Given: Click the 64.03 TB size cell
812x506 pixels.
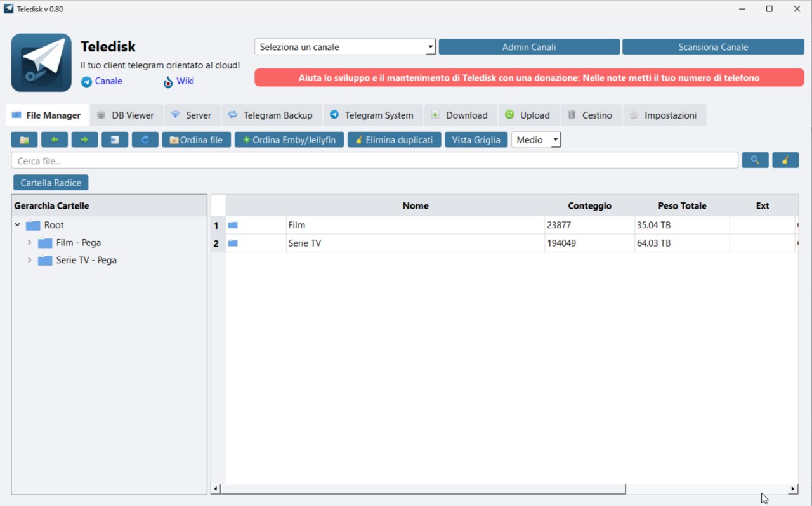Looking at the screenshot, I should [x=682, y=243].
